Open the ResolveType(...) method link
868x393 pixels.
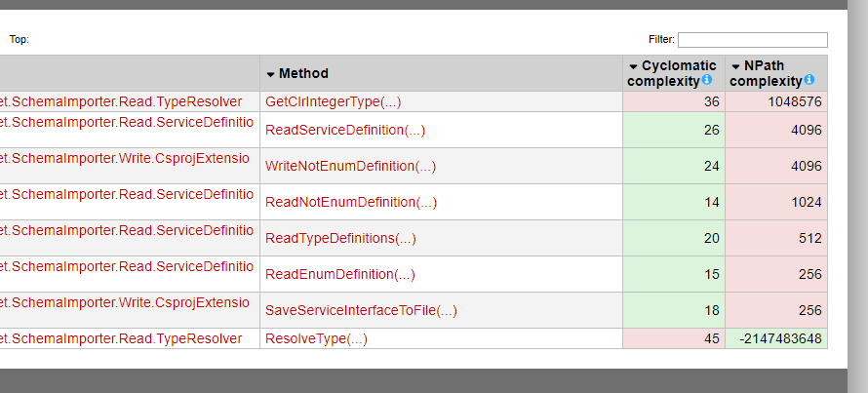(x=316, y=338)
